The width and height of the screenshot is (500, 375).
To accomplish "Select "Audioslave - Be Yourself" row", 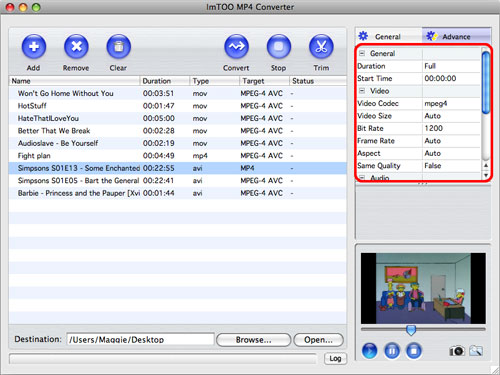I will pos(178,143).
